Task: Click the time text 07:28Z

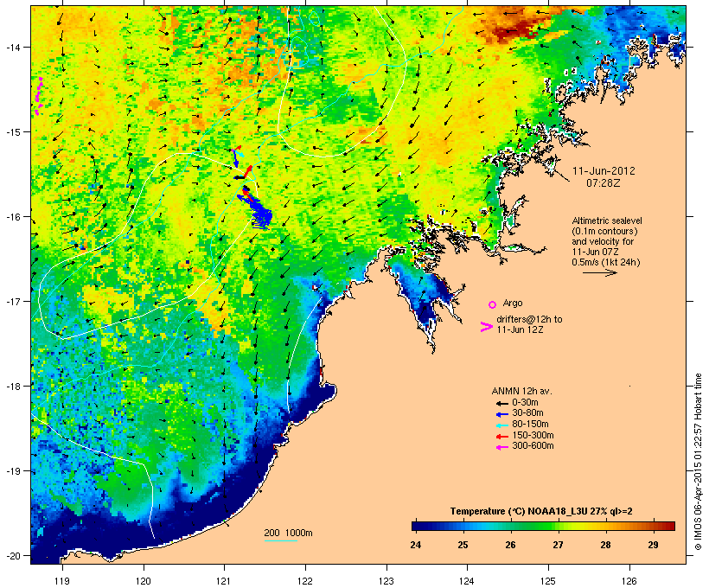Action: 604,182
